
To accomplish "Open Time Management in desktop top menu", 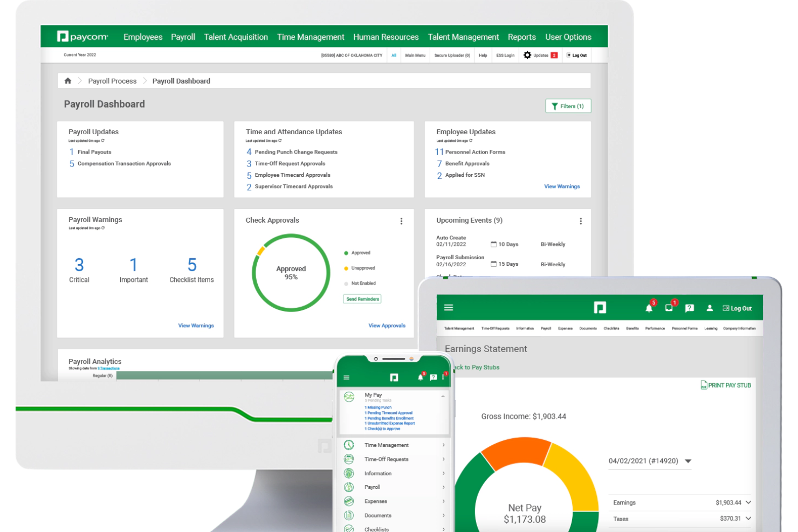I will click(x=311, y=37).
